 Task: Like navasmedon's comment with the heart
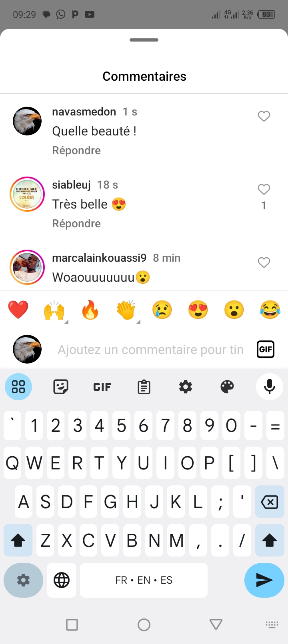pos(264,116)
